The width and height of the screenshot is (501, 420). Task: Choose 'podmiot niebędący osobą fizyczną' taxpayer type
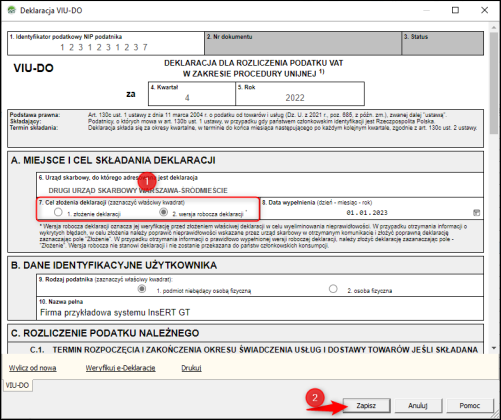(142, 289)
